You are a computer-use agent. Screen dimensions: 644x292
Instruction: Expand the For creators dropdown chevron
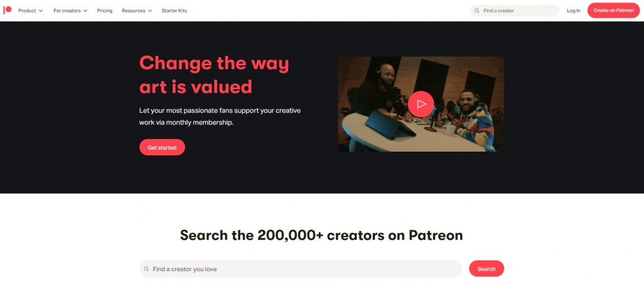pyautogui.click(x=86, y=11)
